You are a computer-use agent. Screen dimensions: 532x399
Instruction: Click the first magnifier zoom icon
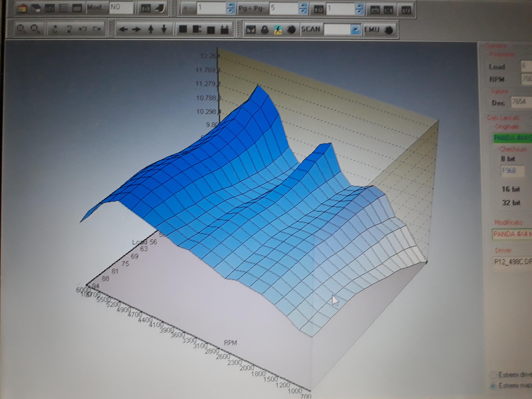21,29
